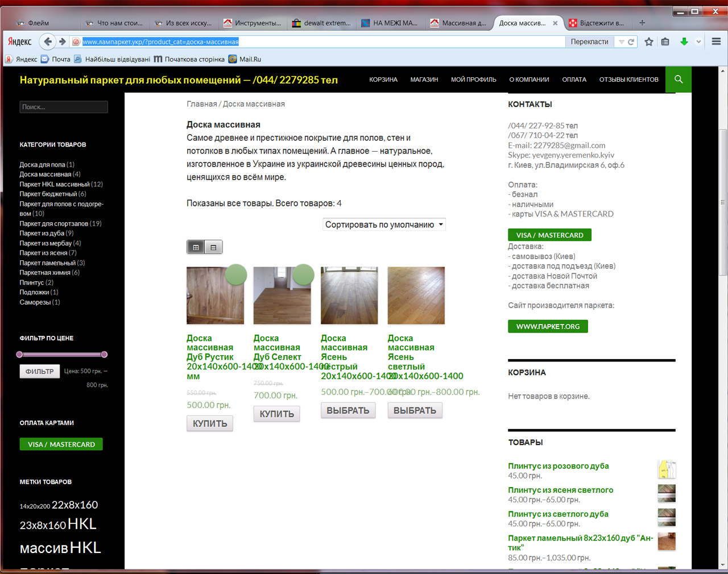Image resolution: width=728 pixels, height=574 pixels.
Task: Open the Сортировать по умолчанию dropdown
Action: (384, 224)
